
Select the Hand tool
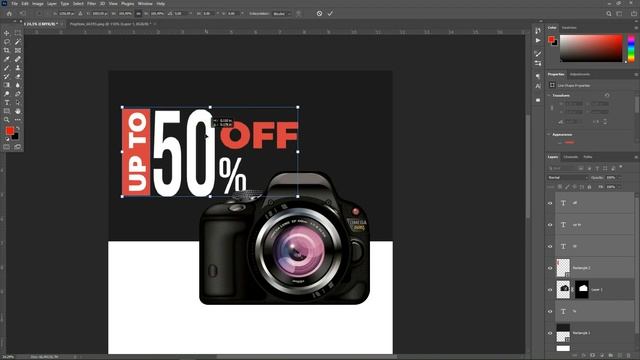[18, 111]
